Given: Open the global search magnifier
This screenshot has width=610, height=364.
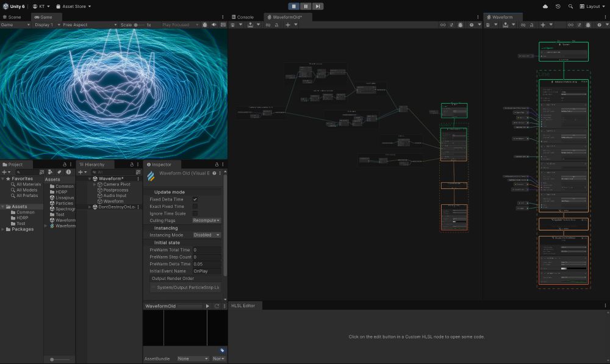Looking at the screenshot, I should [x=570, y=6].
